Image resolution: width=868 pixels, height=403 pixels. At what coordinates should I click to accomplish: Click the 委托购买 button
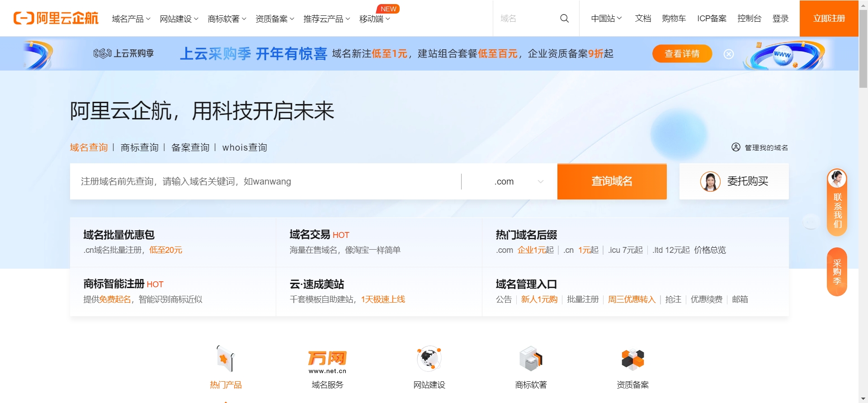(734, 181)
